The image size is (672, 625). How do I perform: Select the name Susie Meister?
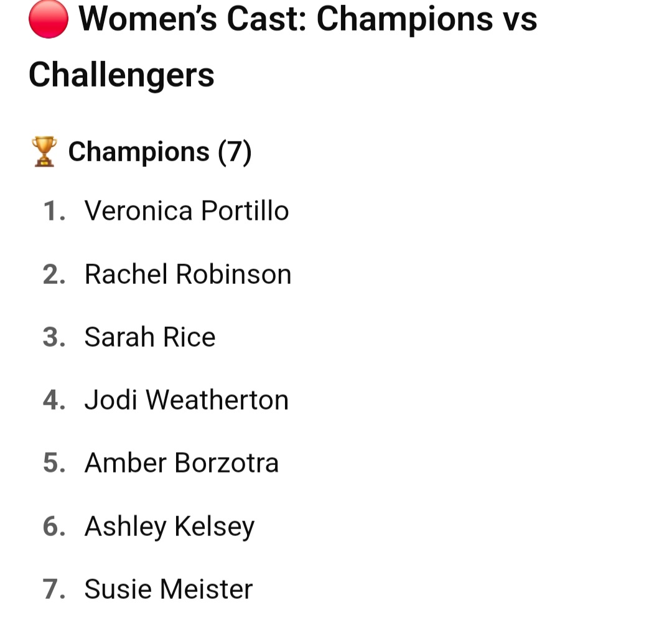click(169, 589)
